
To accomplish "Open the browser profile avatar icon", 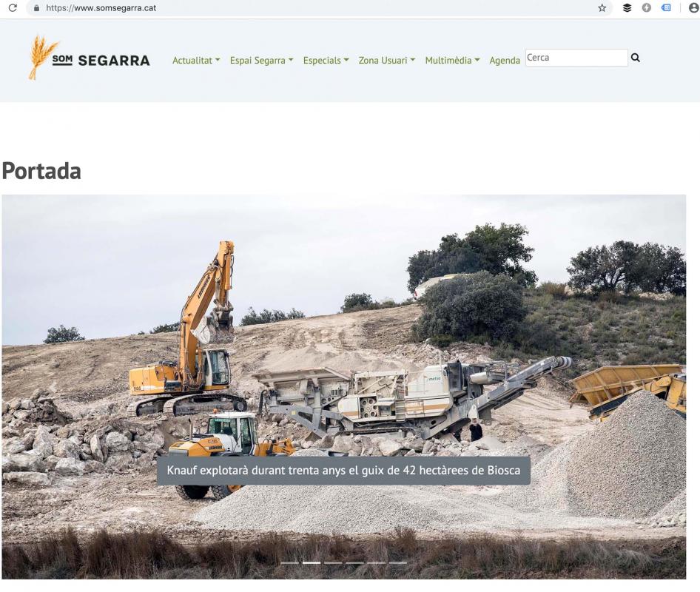I will tap(693, 8).
